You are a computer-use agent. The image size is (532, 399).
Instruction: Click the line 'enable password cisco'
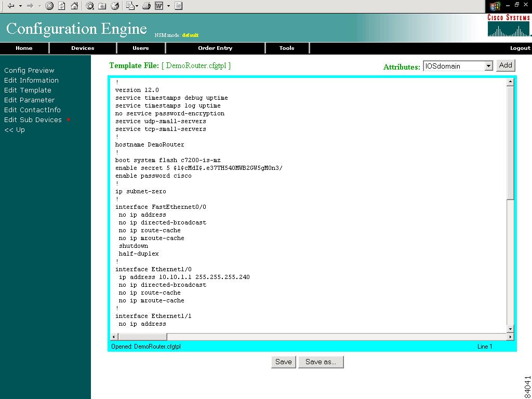click(153, 176)
